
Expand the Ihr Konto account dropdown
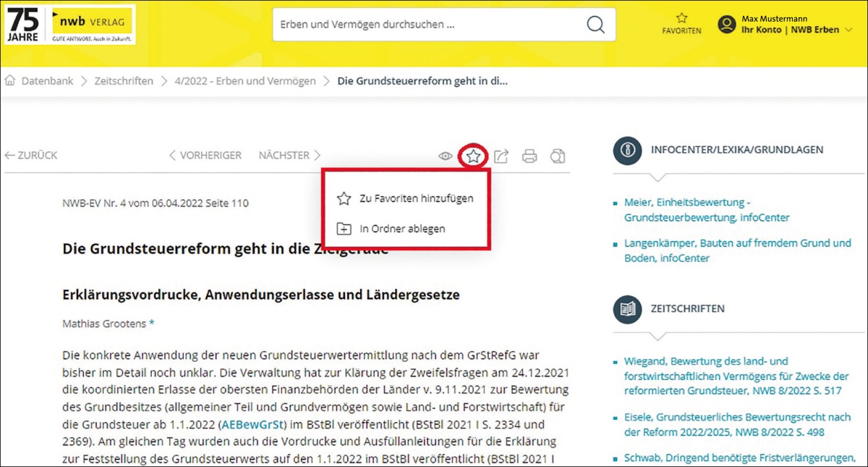848,30
